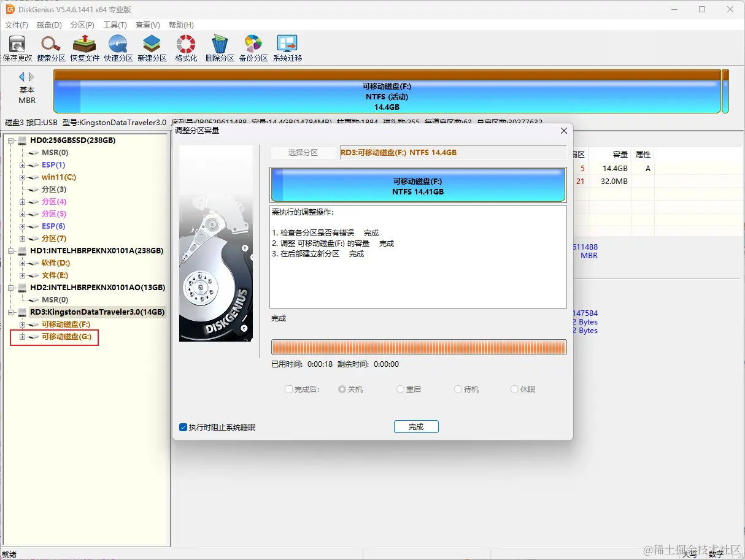Expand the 可移动磁盘(G:) tree node
This screenshot has height=560, width=745.
[23, 337]
